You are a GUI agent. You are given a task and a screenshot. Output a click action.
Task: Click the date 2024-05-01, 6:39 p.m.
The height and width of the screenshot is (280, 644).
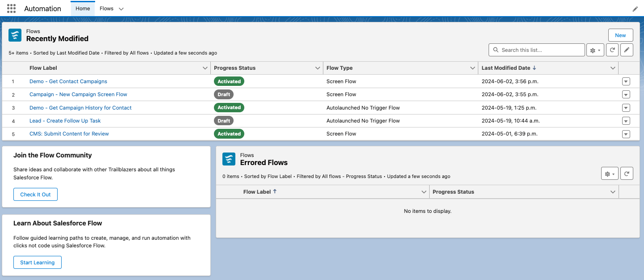pyautogui.click(x=510, y=134)
